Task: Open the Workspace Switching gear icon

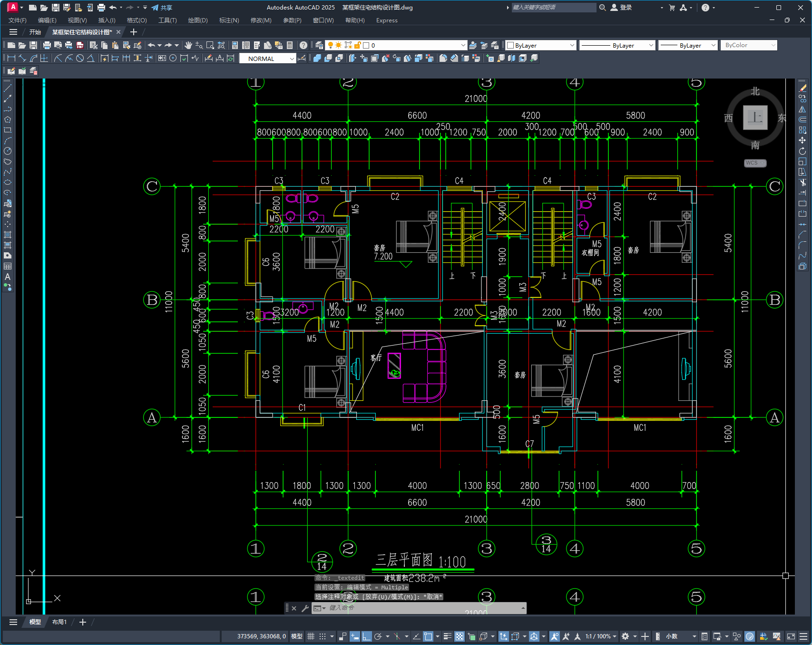Action: click(626, 636)
